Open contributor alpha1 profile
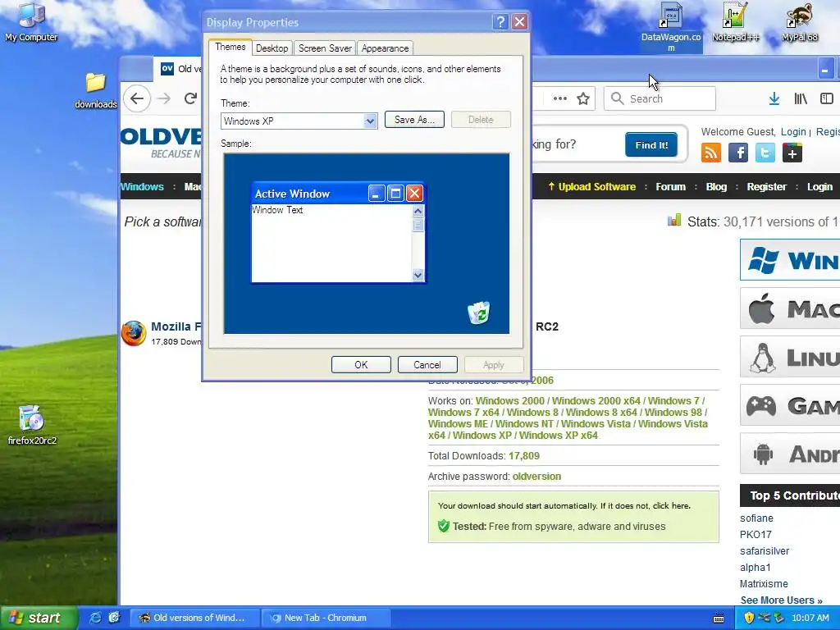The image size is (840, 630). click(756, 568)
